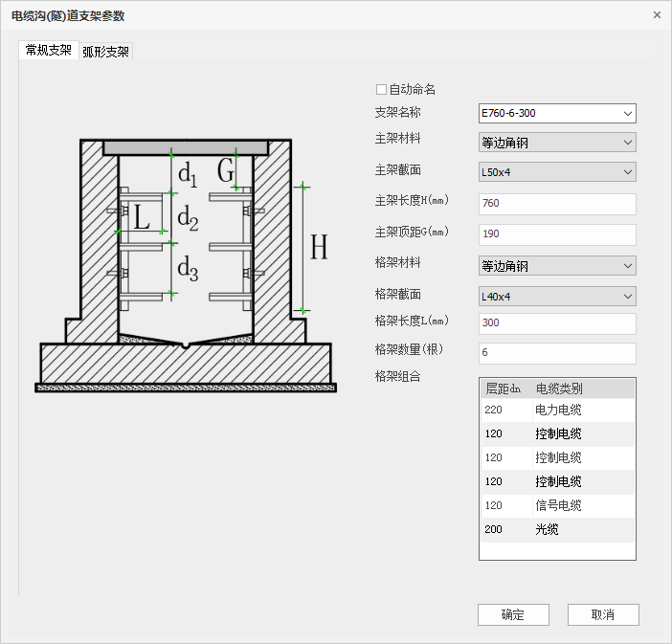The height and width of the screenshot is (644, 672).
Task: Click the 格架长度L field showing 300
Action: point(557,323)
